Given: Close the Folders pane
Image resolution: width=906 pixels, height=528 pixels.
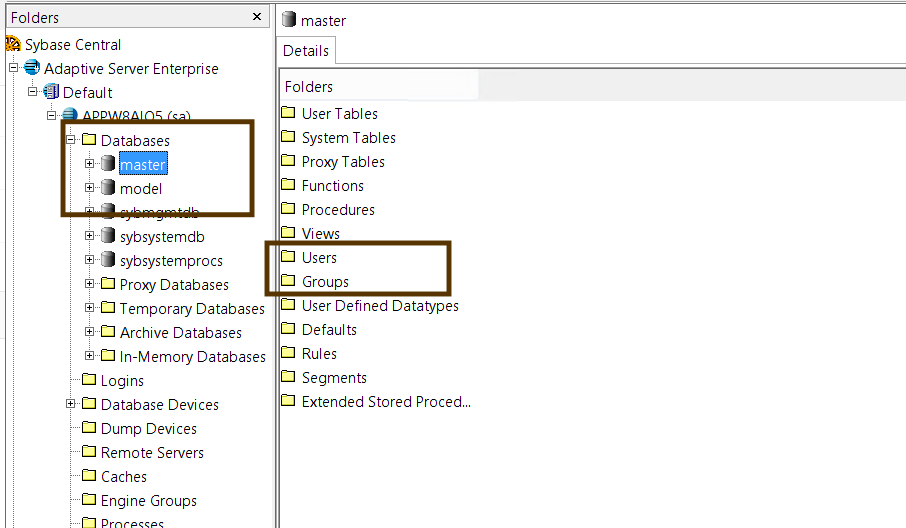Looking at the screenshot, I should tap(257, 17).
